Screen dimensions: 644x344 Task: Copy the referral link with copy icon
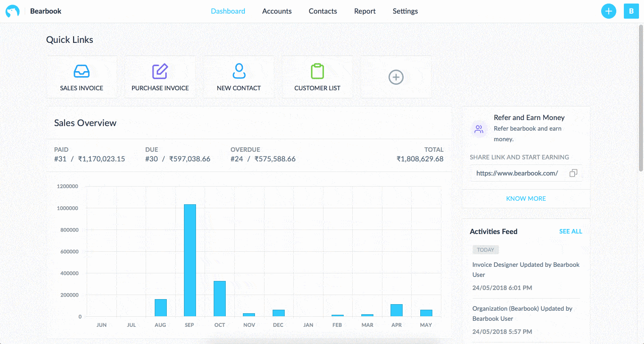pos(573,173)
